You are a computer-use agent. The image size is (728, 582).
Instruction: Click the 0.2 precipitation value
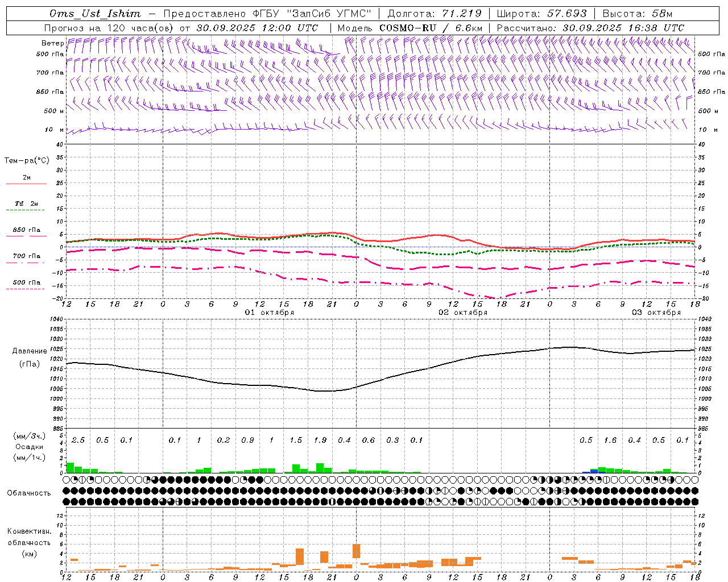pyautogui.click(x=224, y=440)
